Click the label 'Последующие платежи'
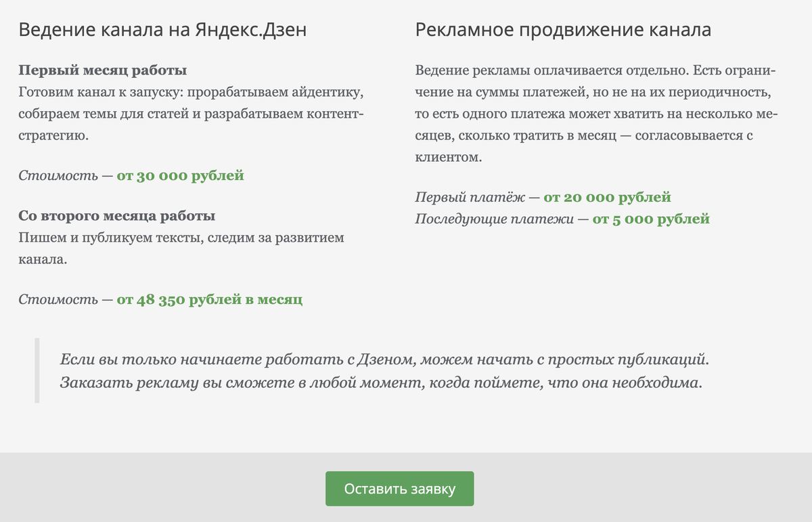Image resolution: width=812 pixels, height=522 pixels. pyautogui.click(x=494, y=219)
